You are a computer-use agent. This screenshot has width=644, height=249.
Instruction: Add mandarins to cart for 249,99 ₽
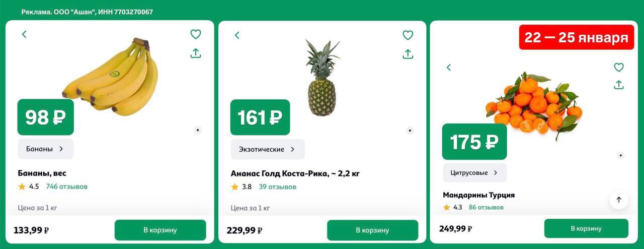586,228
